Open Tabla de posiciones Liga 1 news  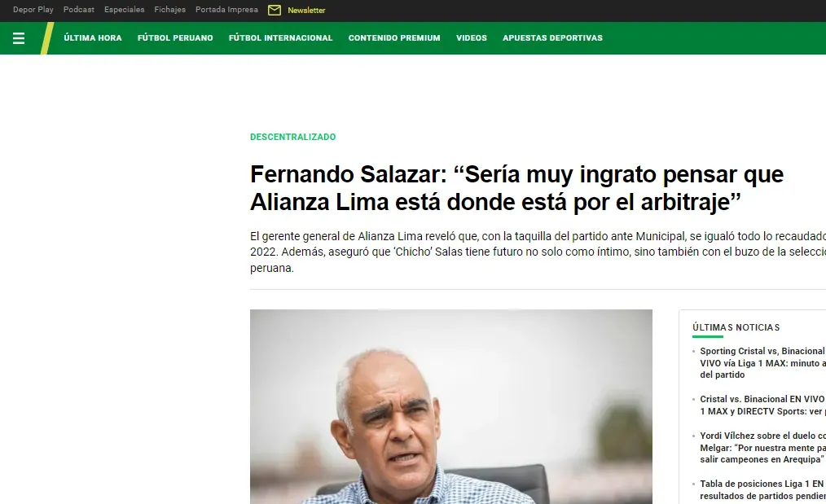(762, 490)
